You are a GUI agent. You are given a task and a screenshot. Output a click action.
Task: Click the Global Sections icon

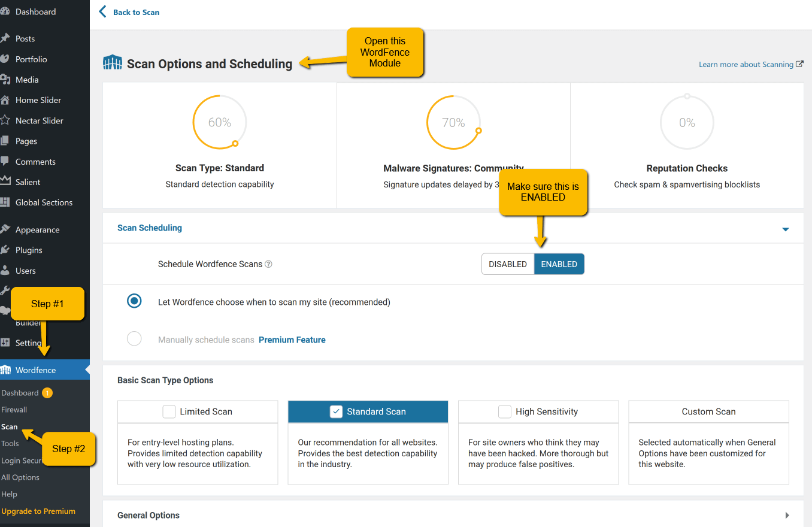pos(5,202)
